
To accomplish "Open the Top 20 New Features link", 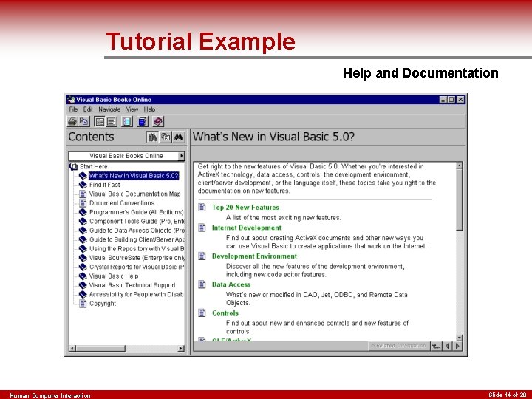I will click(x=245, y=208).
